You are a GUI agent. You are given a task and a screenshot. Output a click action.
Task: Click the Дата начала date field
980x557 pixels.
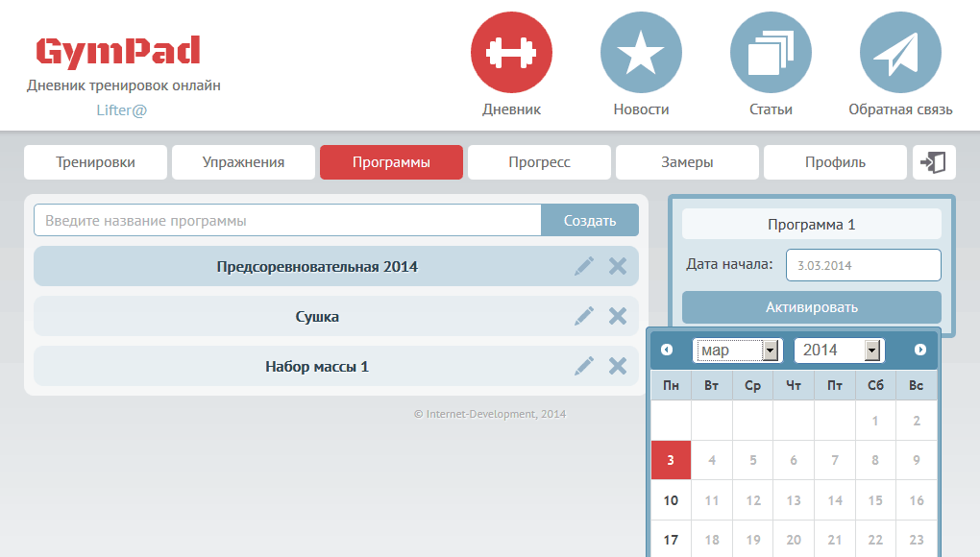click(x=863, y=265)
